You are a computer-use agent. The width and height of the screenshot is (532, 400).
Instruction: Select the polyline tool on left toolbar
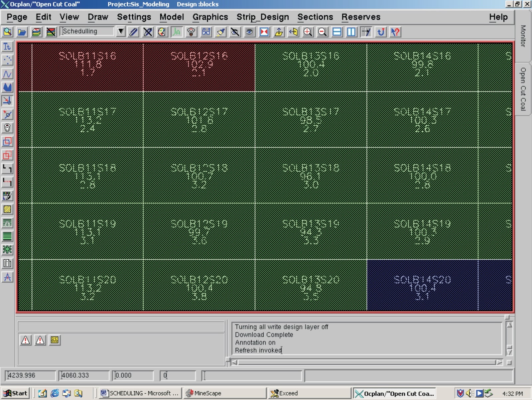(x=8, y=74)
